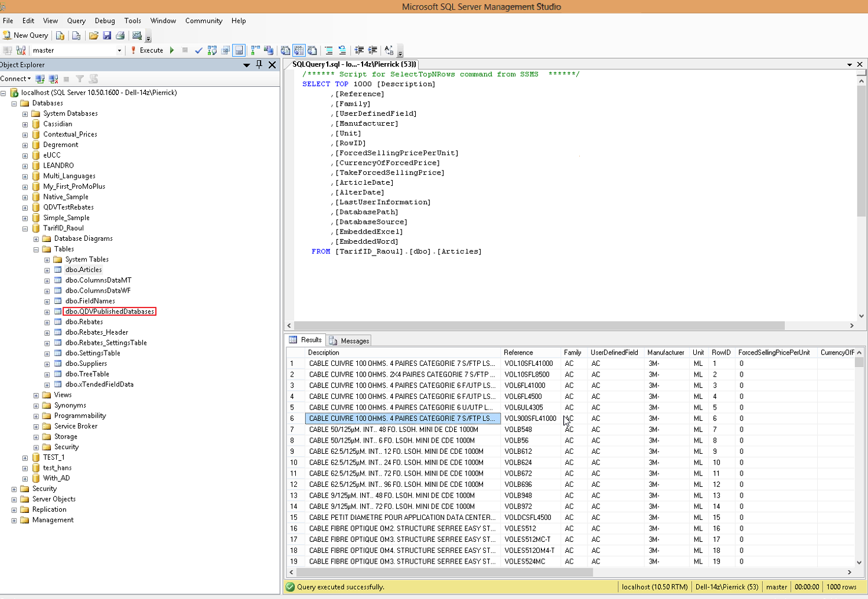Switch to Results to File

pos(312,50)
